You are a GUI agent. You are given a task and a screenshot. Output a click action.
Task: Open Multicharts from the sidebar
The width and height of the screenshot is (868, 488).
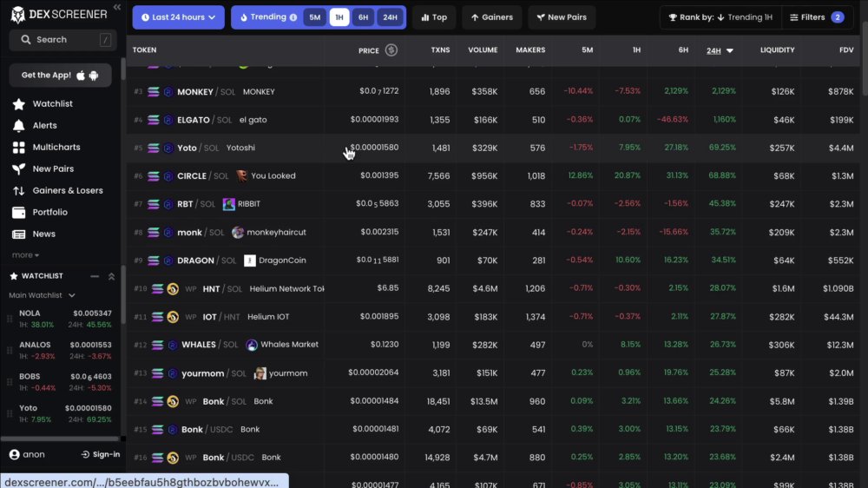pos(56,147)
